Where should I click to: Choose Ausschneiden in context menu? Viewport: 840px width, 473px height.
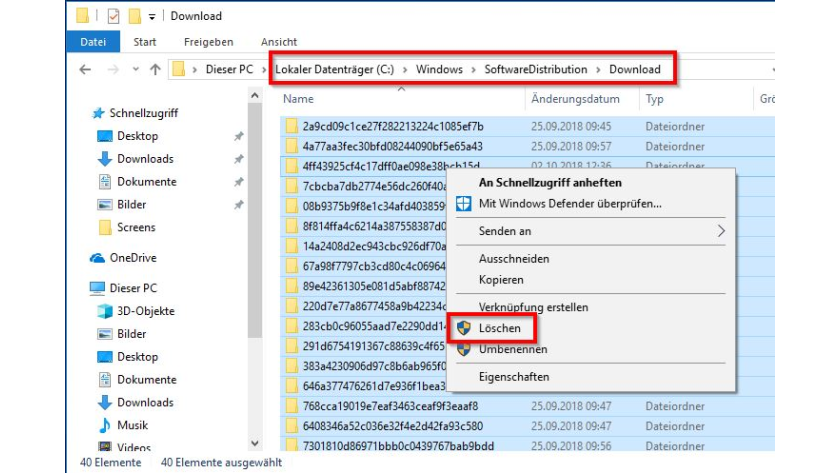tap(514, 259)
